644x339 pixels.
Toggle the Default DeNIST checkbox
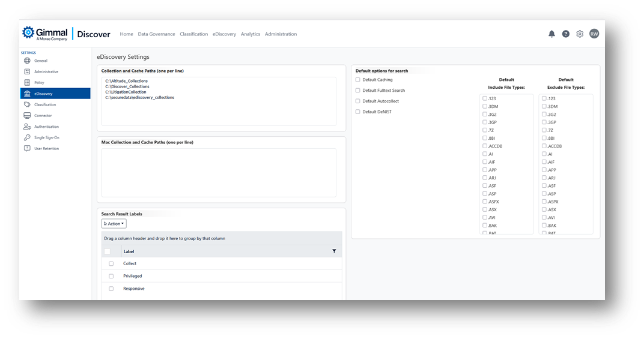click(x=358, y=112)
